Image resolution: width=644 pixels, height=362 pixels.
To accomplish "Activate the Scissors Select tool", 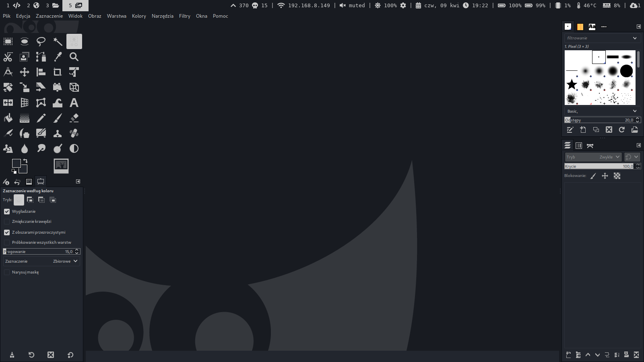I will (x=8, y=57).
